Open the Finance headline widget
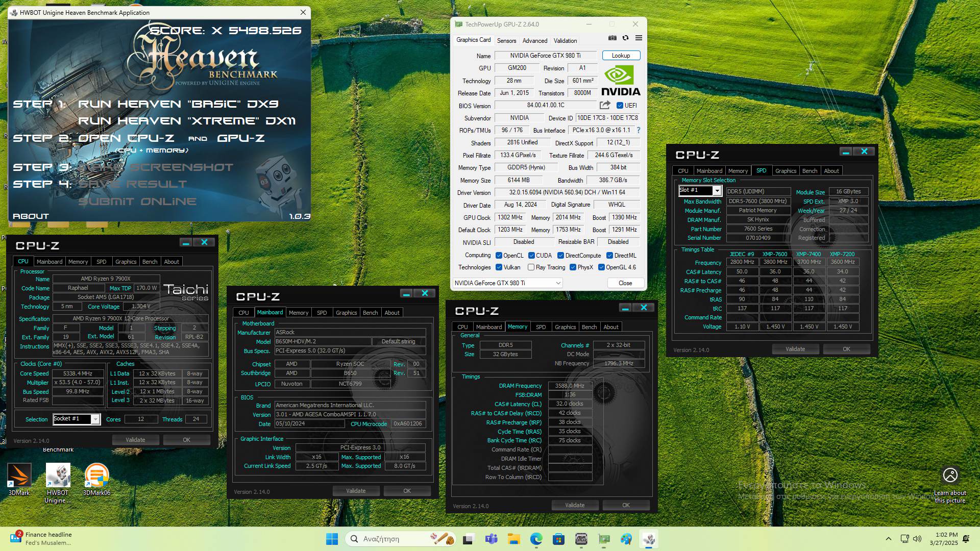The image size is (980, 551). click(x=41, y=539)
